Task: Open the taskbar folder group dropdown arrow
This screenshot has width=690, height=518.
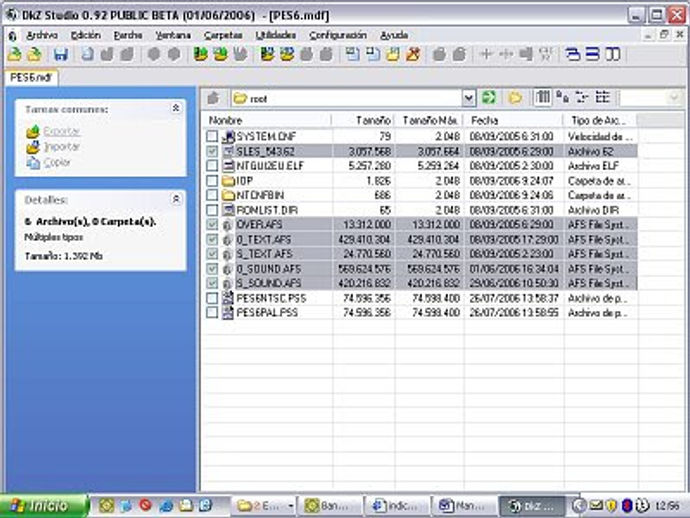Action: (x=290, y=506)
